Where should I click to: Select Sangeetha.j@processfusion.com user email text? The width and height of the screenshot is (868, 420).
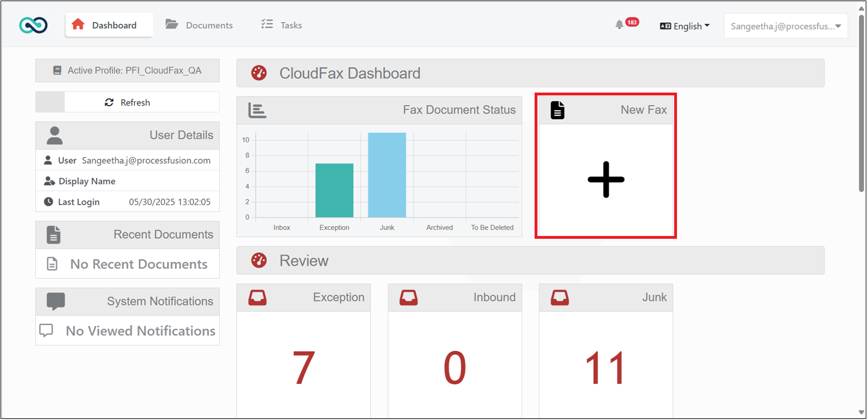[146, 160]
